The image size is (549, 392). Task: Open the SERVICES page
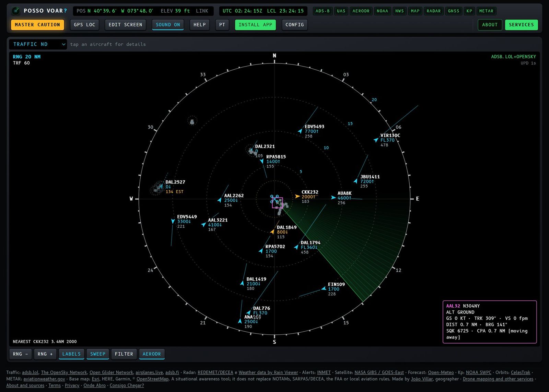pos(521,25)
